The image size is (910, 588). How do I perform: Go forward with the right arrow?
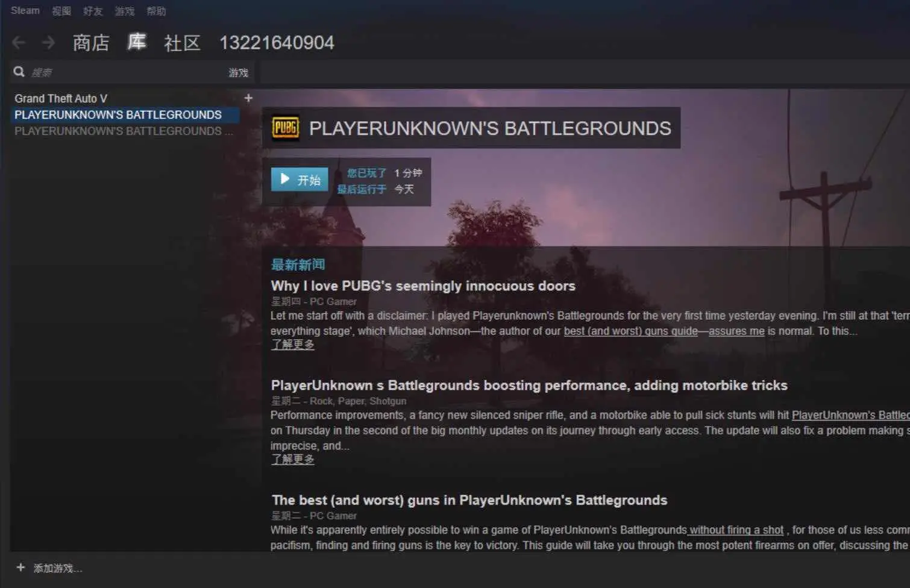click(x=48, y=42)
